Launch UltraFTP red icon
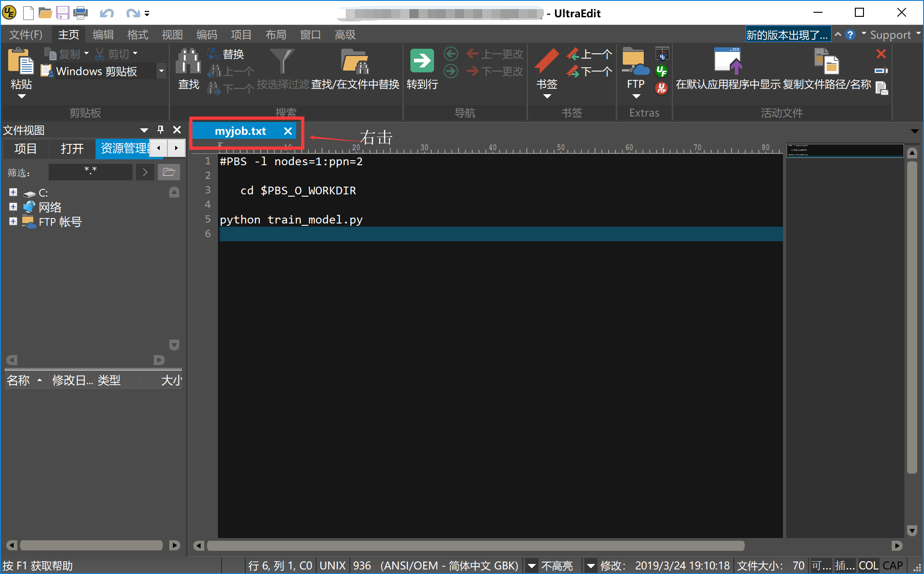The height and width of the screenshot is (574, 924). (x=661, y=88)
